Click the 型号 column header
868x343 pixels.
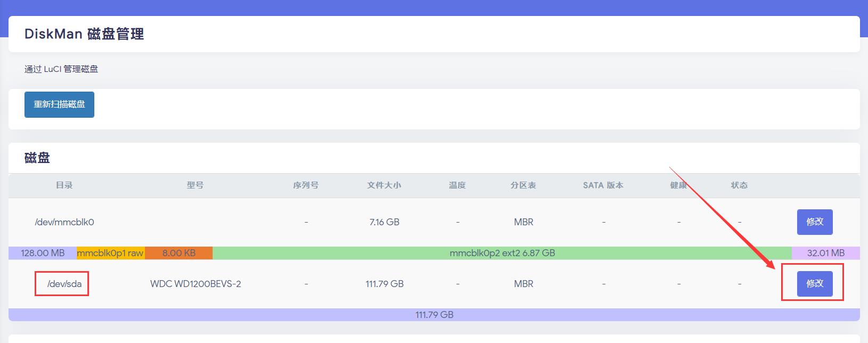[x=195, y=185]
